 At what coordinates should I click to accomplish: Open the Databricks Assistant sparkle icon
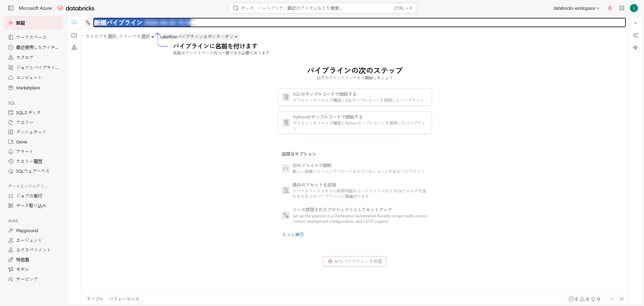click(609, 8)
